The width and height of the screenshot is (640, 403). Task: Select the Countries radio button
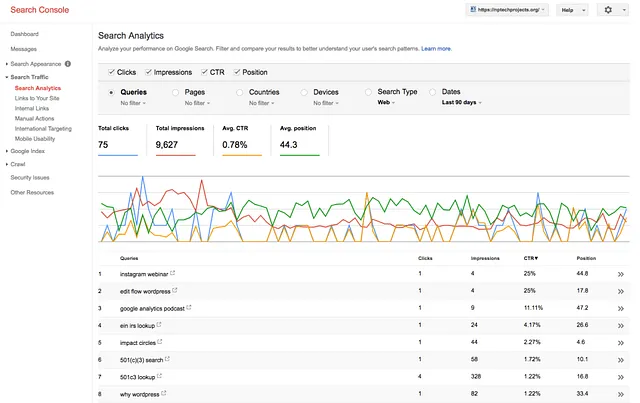point(240,93)
